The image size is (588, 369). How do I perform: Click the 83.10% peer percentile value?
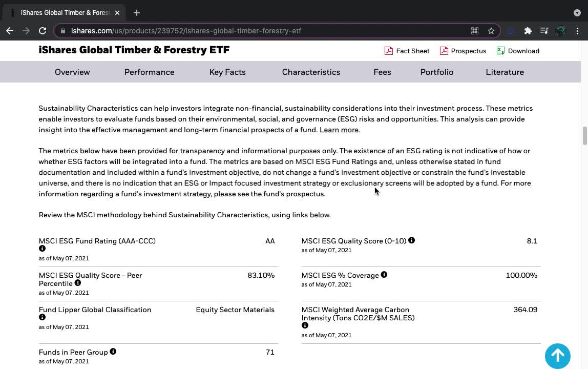[261, 276]
